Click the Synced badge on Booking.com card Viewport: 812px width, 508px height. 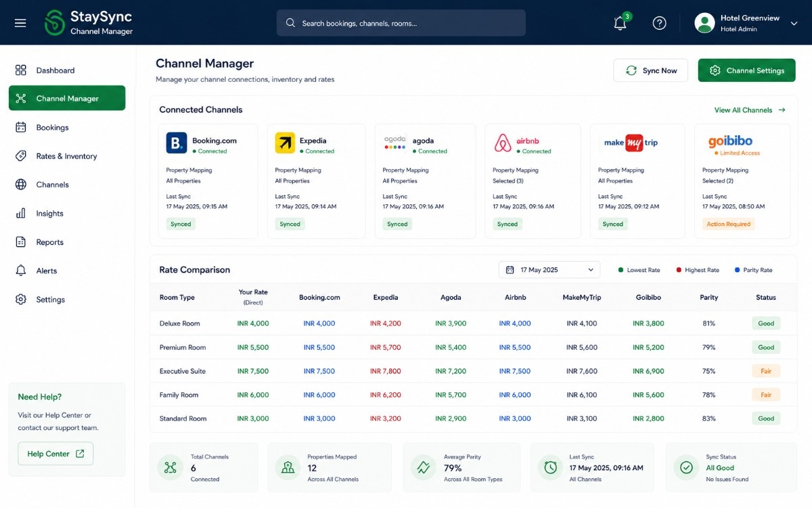pyautogui.click(x=181, y=224)
